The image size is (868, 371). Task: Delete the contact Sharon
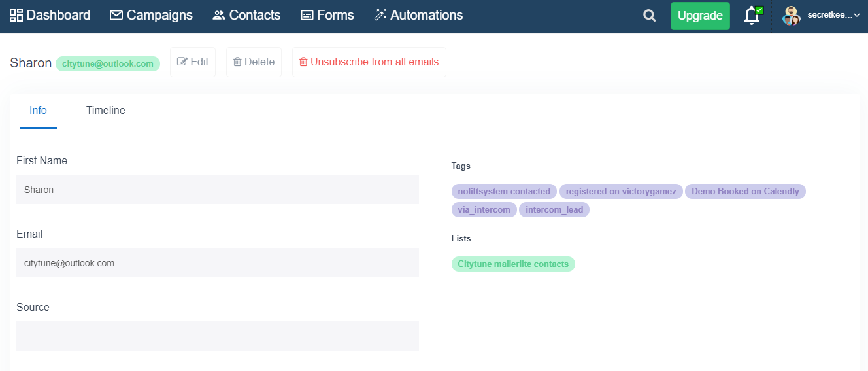254,62
